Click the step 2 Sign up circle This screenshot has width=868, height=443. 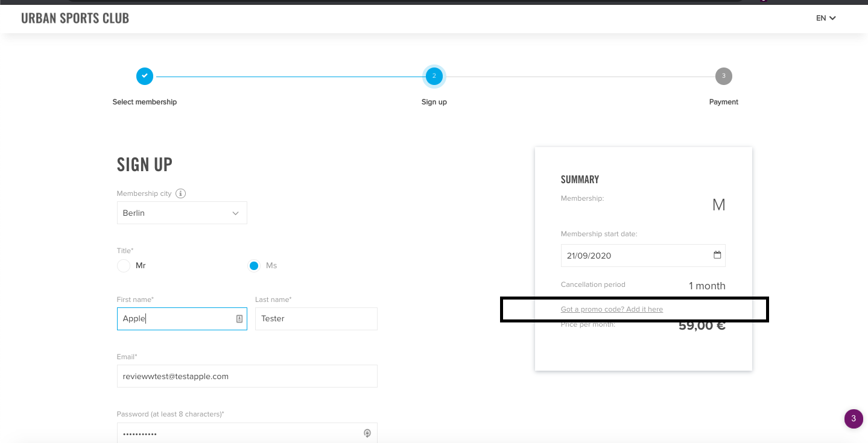point(434,76)
